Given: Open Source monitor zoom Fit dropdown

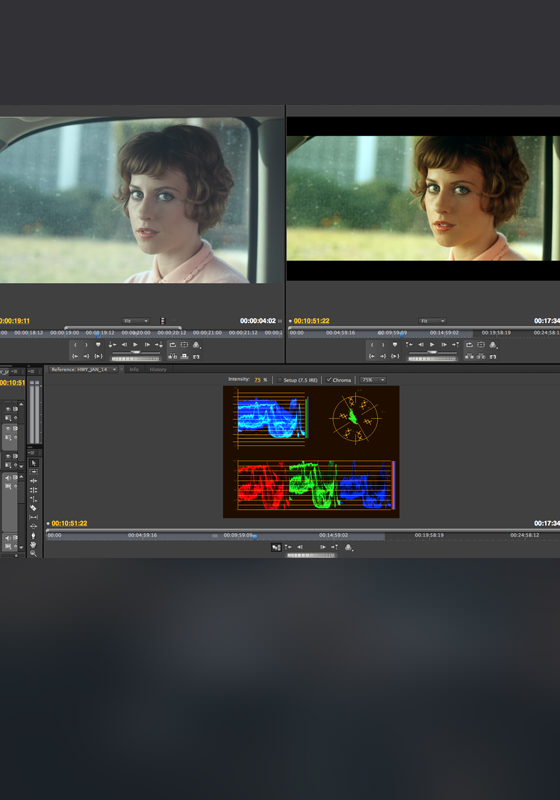Looking at the screenshot, I should point(135,321).
